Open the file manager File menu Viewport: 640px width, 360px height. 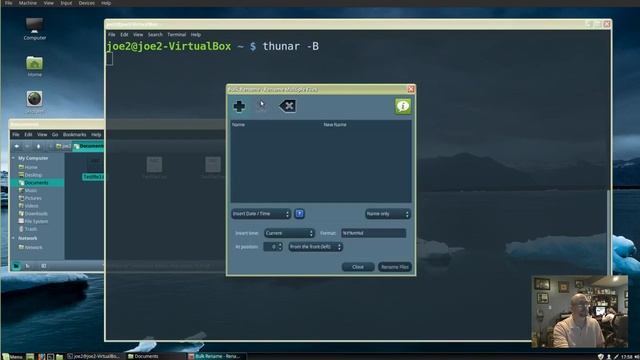pyautogui.click(x=16, y=134)
